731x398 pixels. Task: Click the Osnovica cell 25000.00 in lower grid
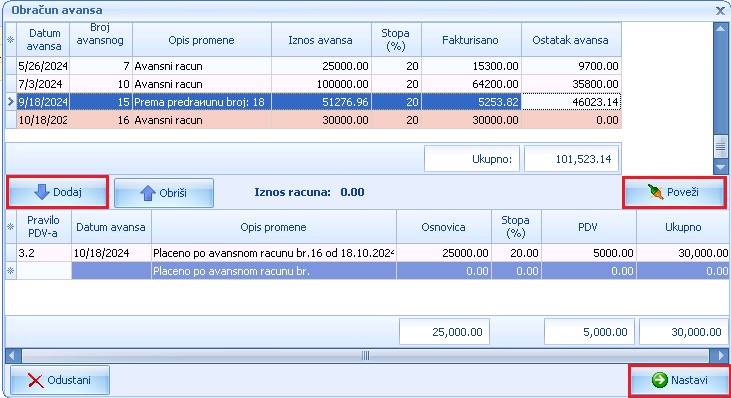click(444, 253)
